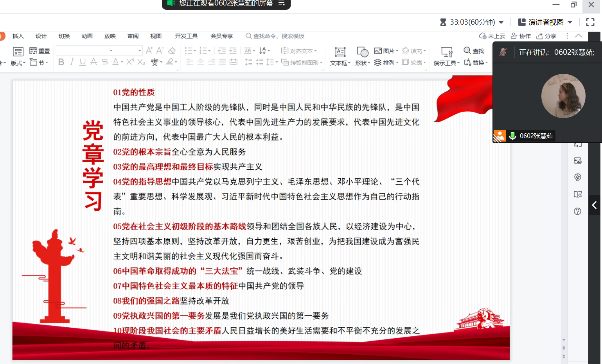Click the 查找 magnifier icon
This screenshot has height=364, width=602.
point(467,51)
